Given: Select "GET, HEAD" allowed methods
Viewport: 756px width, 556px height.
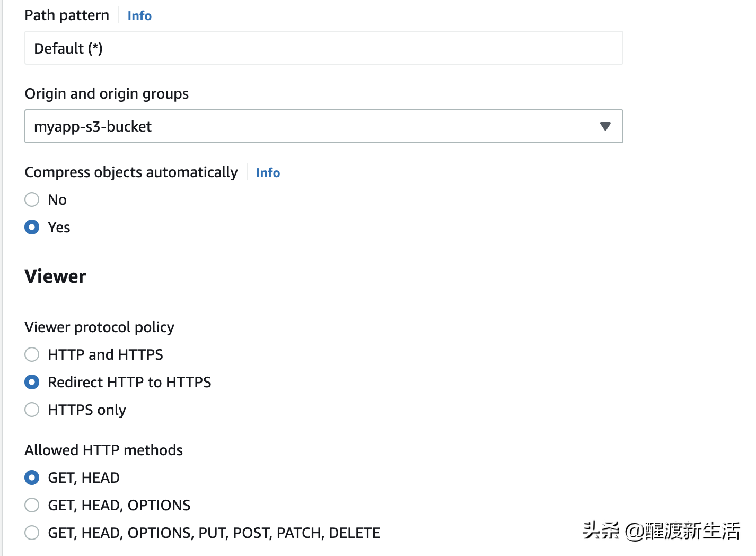Looking at the screenshot, I should coord(32,477).
